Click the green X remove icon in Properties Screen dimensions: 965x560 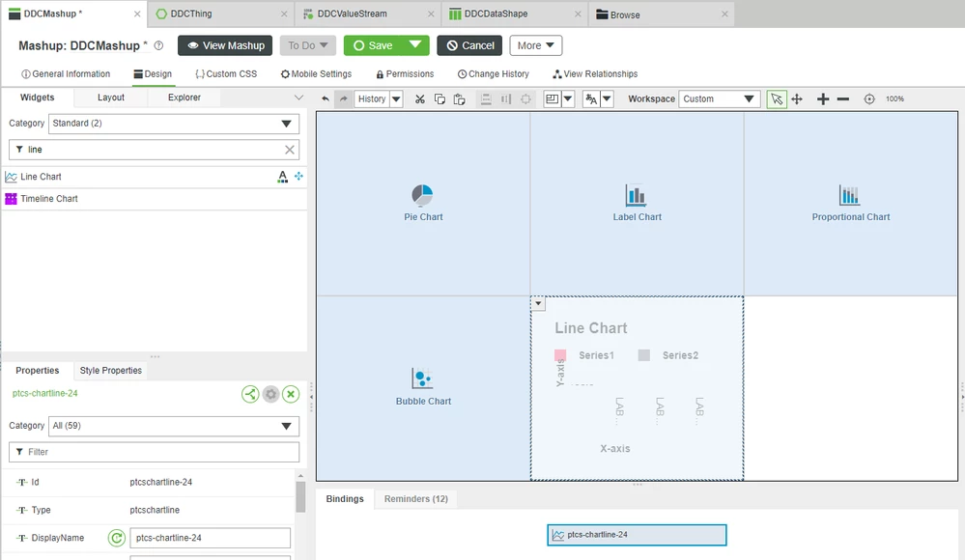(x=291, y=394)
